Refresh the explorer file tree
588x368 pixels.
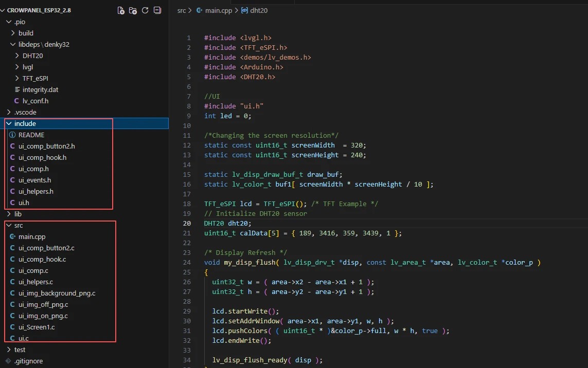tap(145, 10)
